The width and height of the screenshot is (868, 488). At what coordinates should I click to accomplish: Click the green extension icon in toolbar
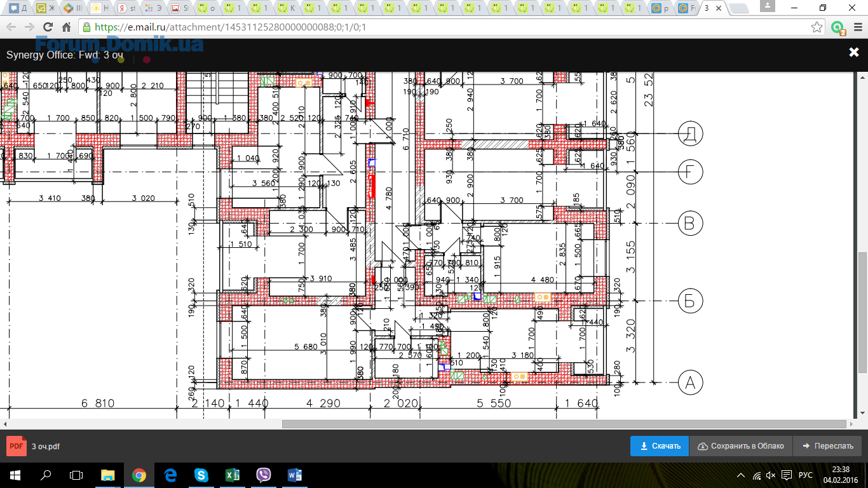[837, 27]
